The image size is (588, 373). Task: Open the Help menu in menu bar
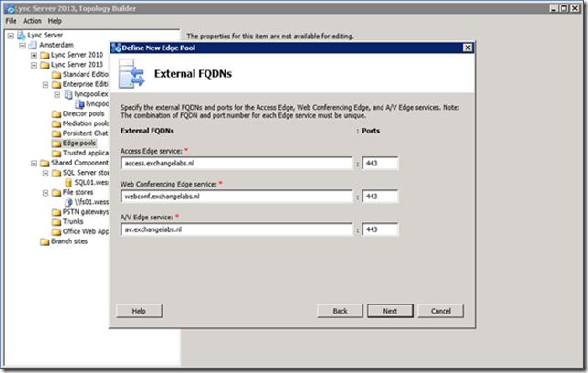(56, 20)
